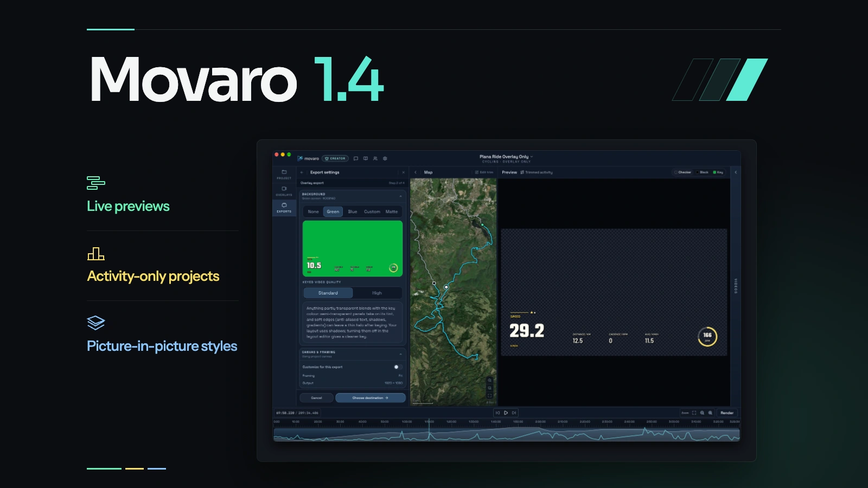Open the settings gear icon
This screenshot has height=488, width=868.
(385, 158)
